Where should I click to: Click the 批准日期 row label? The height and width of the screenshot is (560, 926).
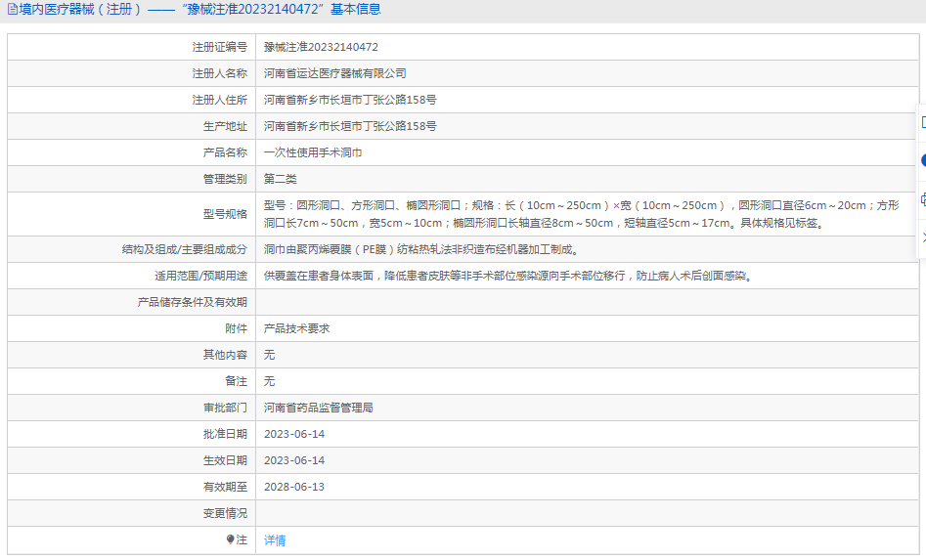(225, 434)
